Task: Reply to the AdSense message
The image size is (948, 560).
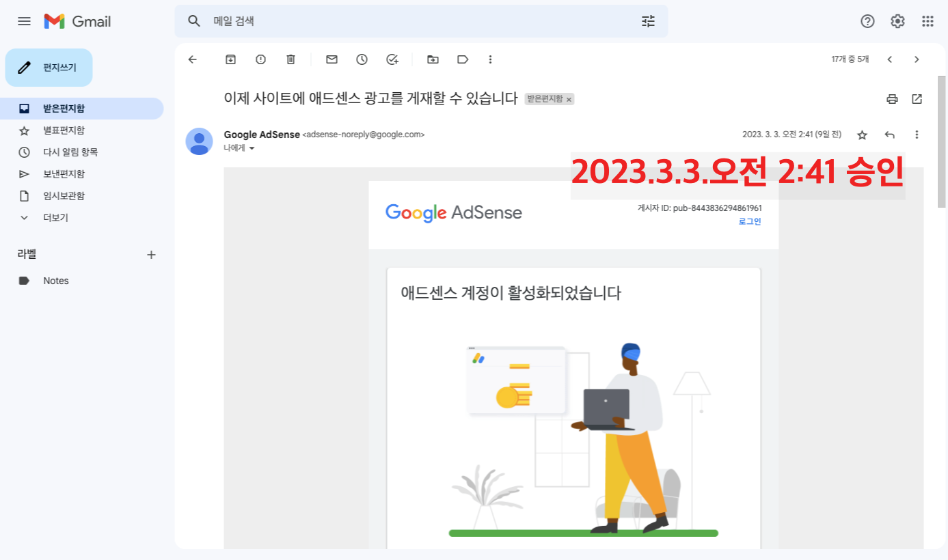Action: [x=889, y=135]
